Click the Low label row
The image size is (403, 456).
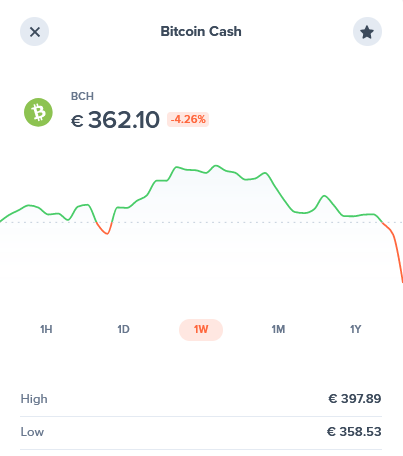(201, 432)
